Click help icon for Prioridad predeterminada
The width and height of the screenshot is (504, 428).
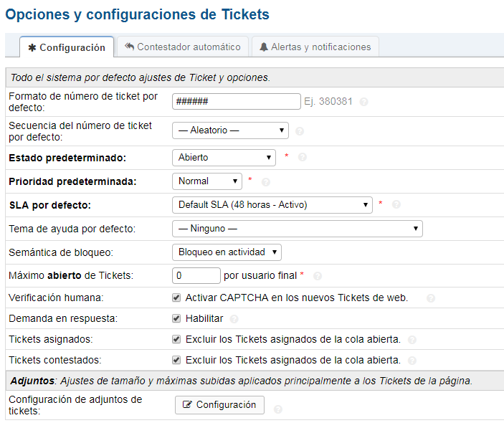coord(266,182)
